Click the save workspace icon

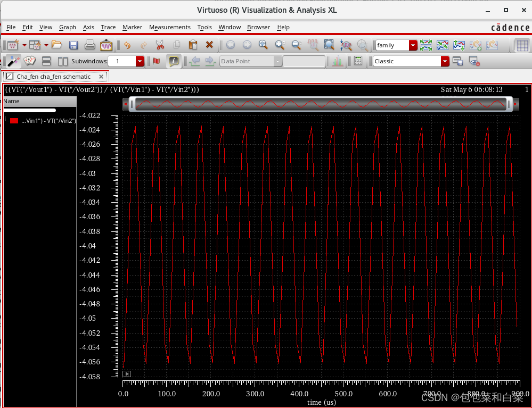coord(457,61)
